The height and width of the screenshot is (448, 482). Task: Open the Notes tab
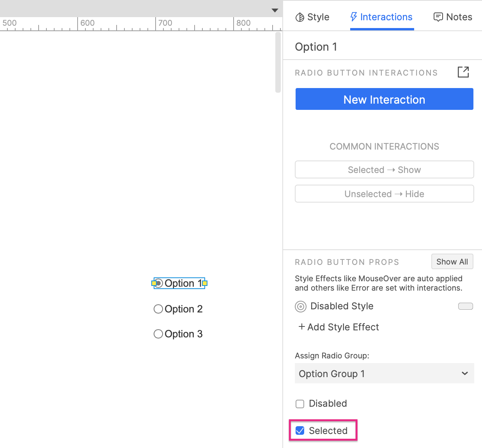click(x=453, y=17)
